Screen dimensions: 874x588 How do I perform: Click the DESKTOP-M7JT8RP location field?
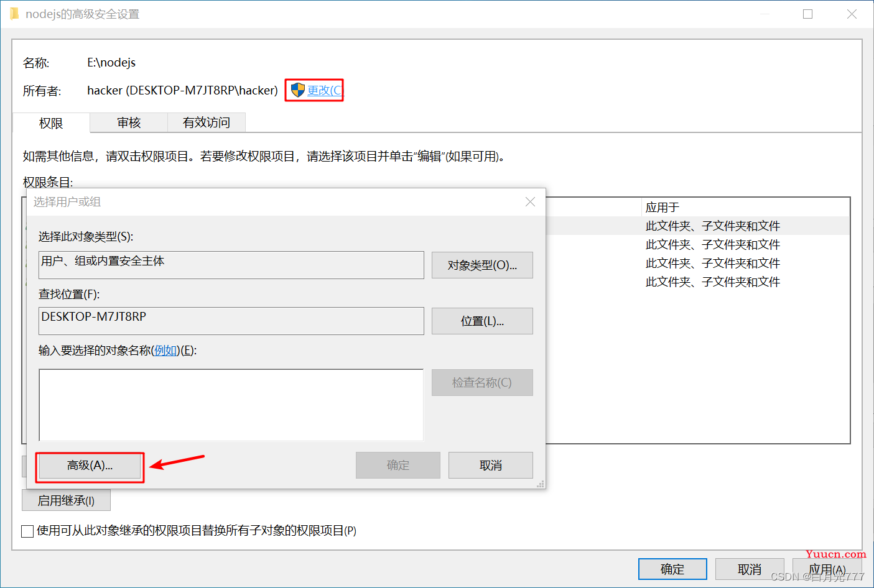tap(231, 321)
